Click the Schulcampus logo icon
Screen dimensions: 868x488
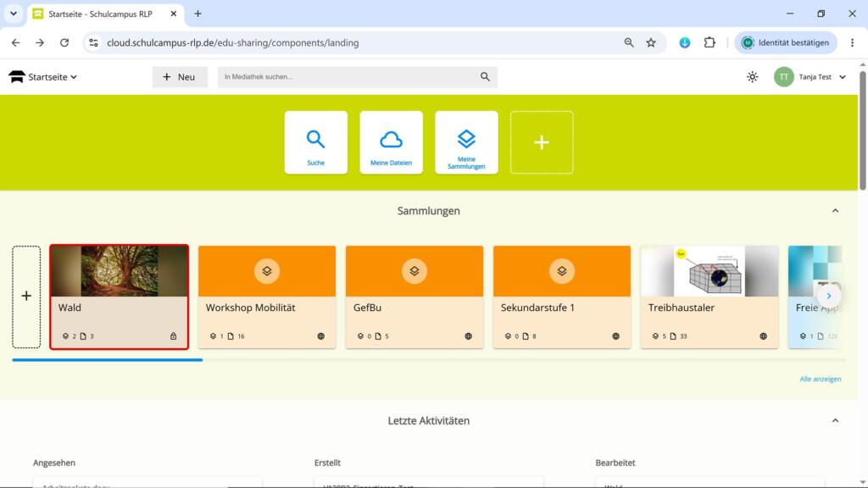click(17, 77)
